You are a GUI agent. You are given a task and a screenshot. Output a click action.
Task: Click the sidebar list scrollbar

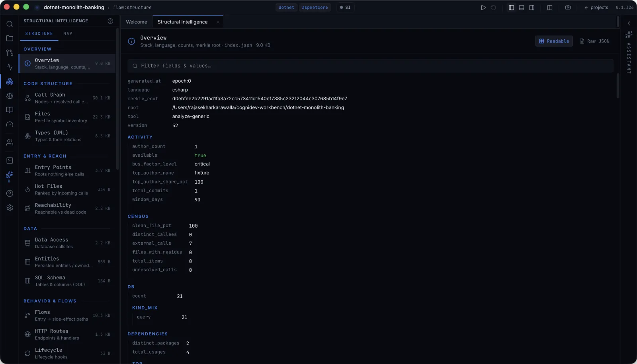[117, 99]
